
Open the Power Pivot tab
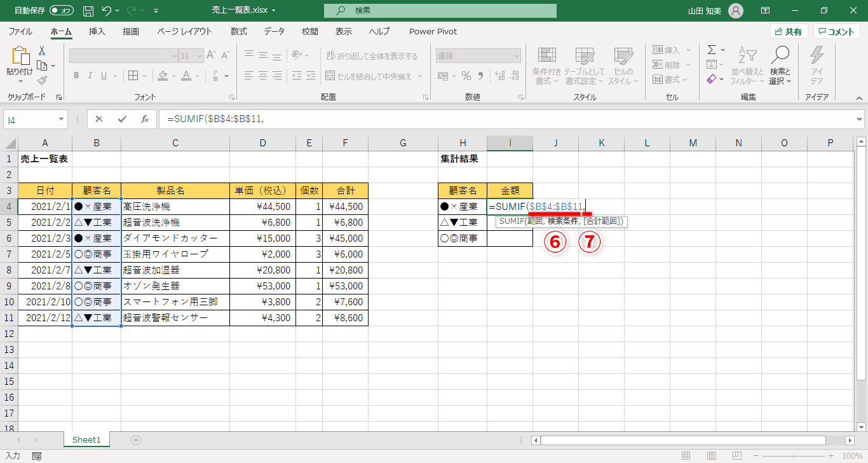433,31
